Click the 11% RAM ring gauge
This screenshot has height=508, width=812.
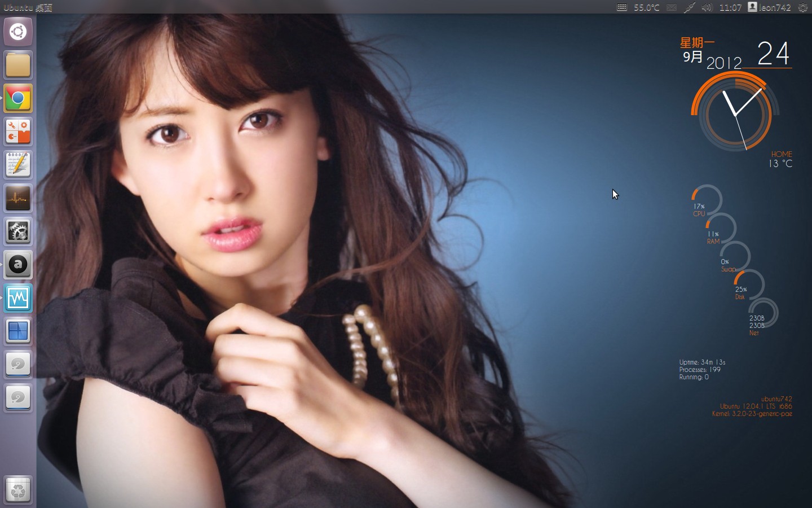pos(721,229)
